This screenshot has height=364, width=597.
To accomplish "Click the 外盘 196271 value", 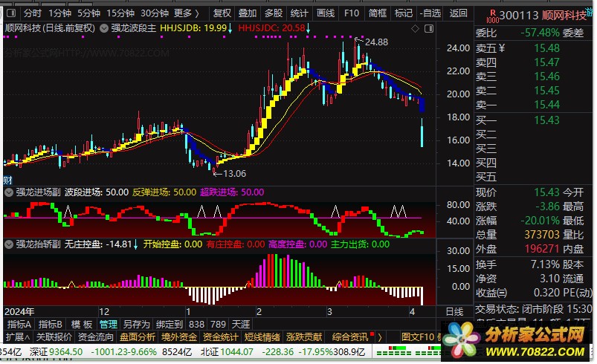I will [542, 249].
